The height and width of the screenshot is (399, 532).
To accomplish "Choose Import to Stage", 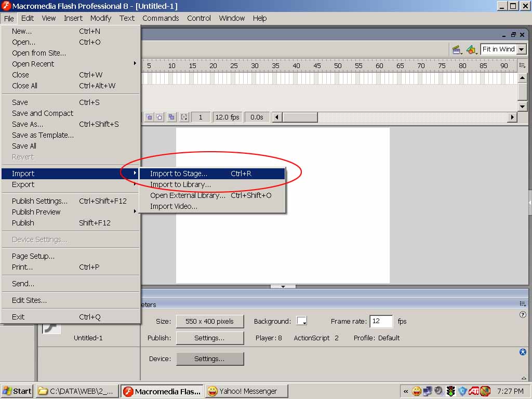I will (x=212, y=174).
